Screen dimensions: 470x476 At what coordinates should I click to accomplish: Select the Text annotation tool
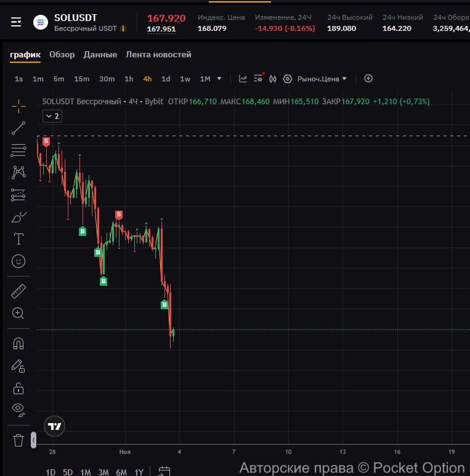click(18, 239)
